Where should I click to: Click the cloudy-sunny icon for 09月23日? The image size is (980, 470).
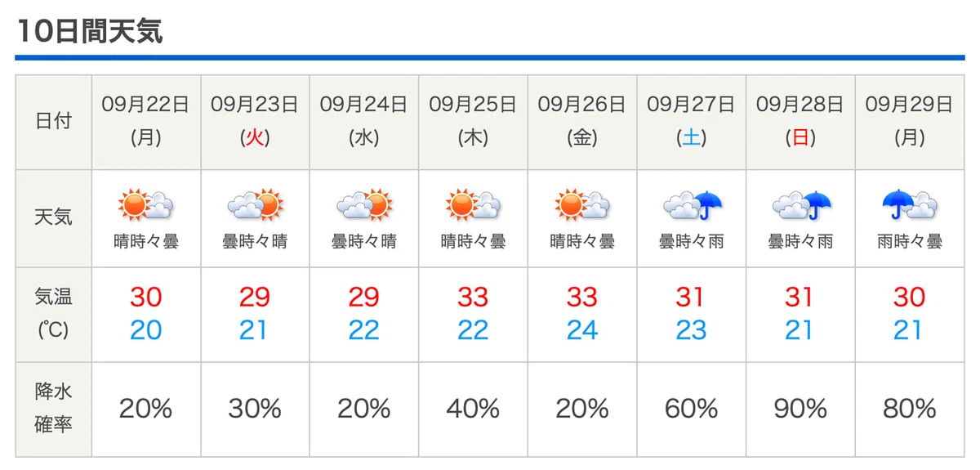pyautogui.click(x=255, y=204)
